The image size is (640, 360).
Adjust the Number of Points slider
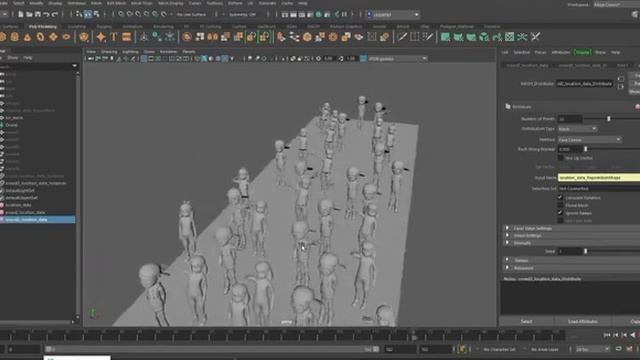click(609, 119)
